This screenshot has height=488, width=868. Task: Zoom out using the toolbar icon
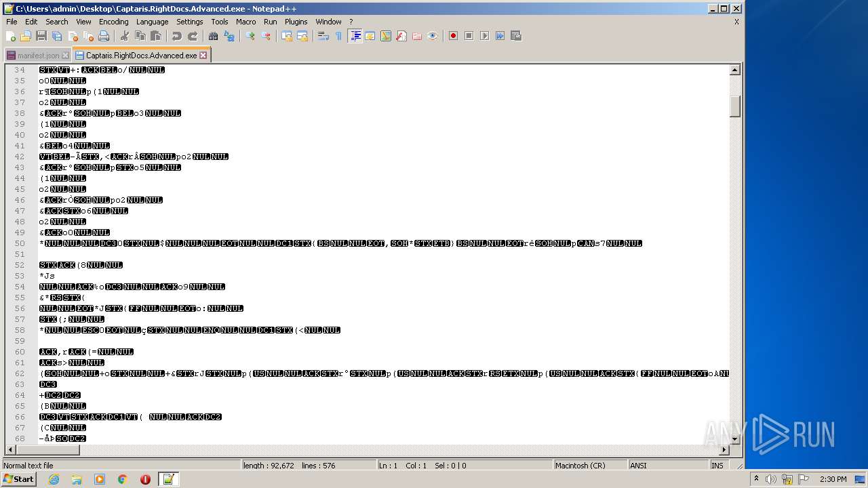point(266,36)
